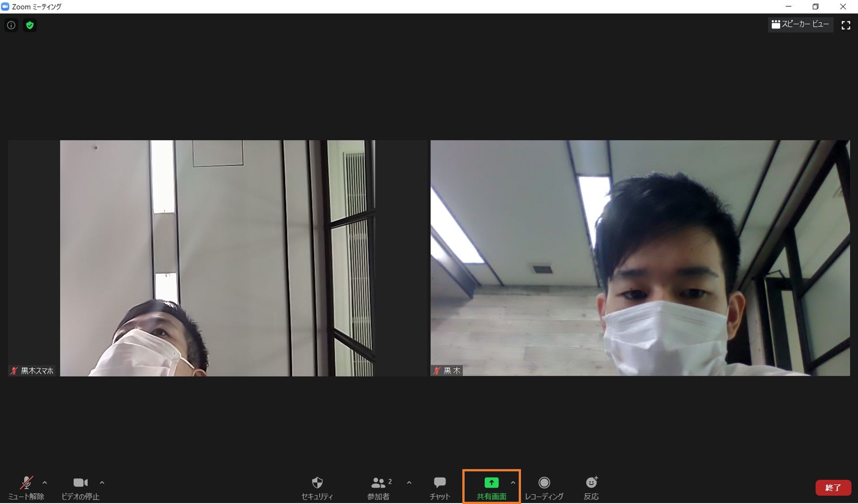Stop video with ビデオの停止 button
Image resolution: width=858 pixels, height=504 pixels.
click(x=81, y=487)
